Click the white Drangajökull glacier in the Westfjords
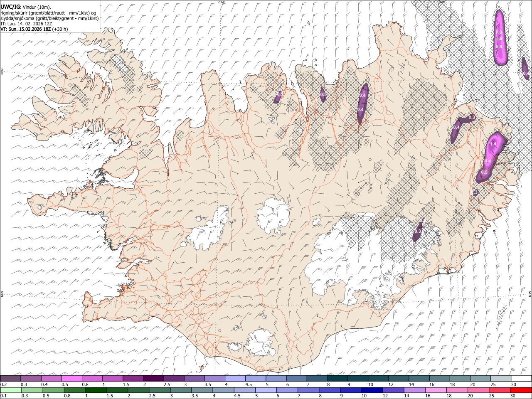Viewport: 532px width, 399px height. [x=119, y=63]
